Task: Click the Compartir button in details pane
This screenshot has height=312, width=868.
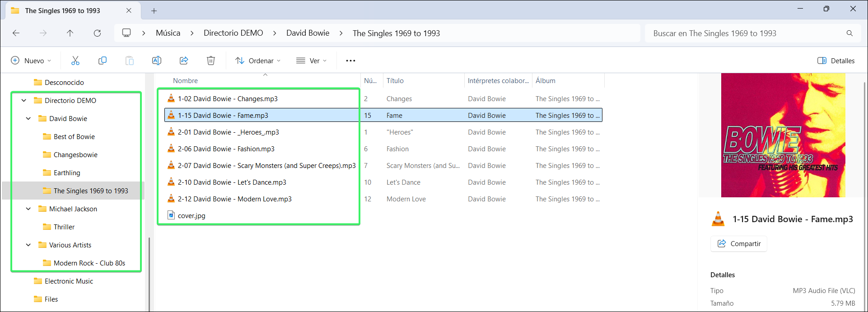Action: [739, 243]
